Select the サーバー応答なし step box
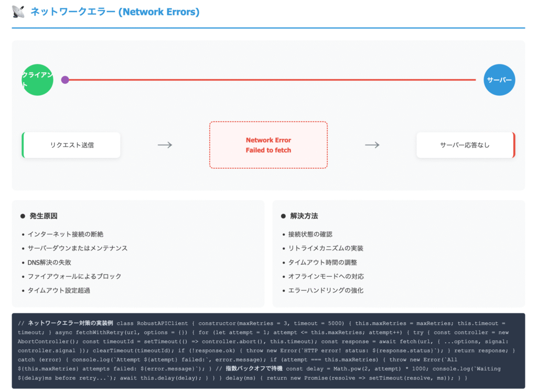The height and width of the screenshot is (392, 537). pyautogui.click(x=465, y=145)
